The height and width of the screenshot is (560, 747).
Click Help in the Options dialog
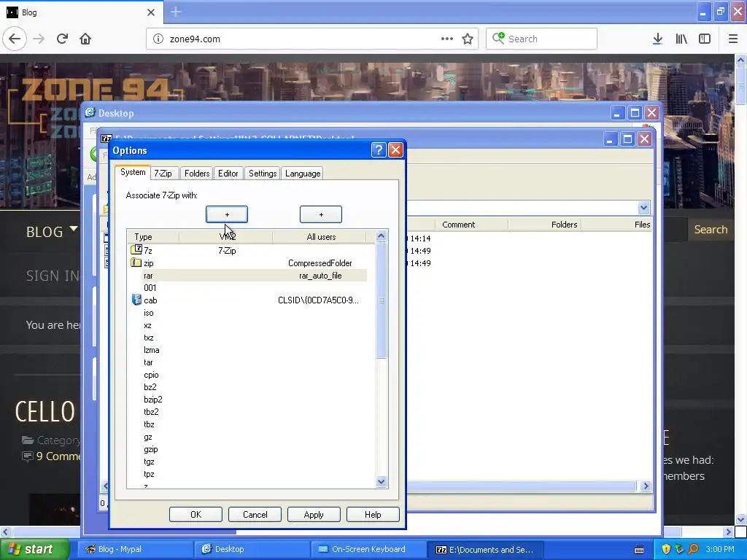373,514
